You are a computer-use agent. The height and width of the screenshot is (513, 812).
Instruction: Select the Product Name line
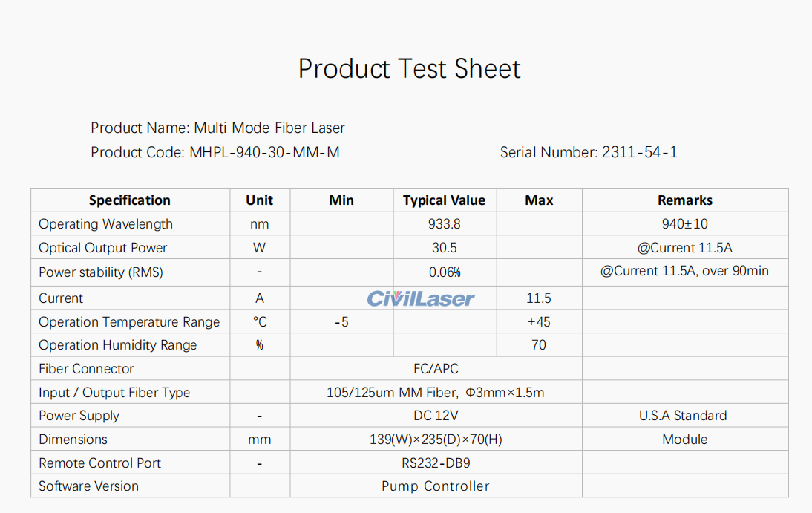(217, 128)
